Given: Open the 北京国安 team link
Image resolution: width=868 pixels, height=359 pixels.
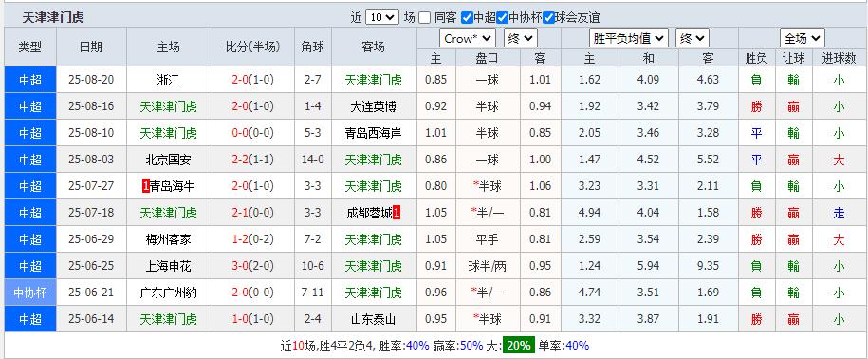Looking at the screenshot, I should 169,160.
